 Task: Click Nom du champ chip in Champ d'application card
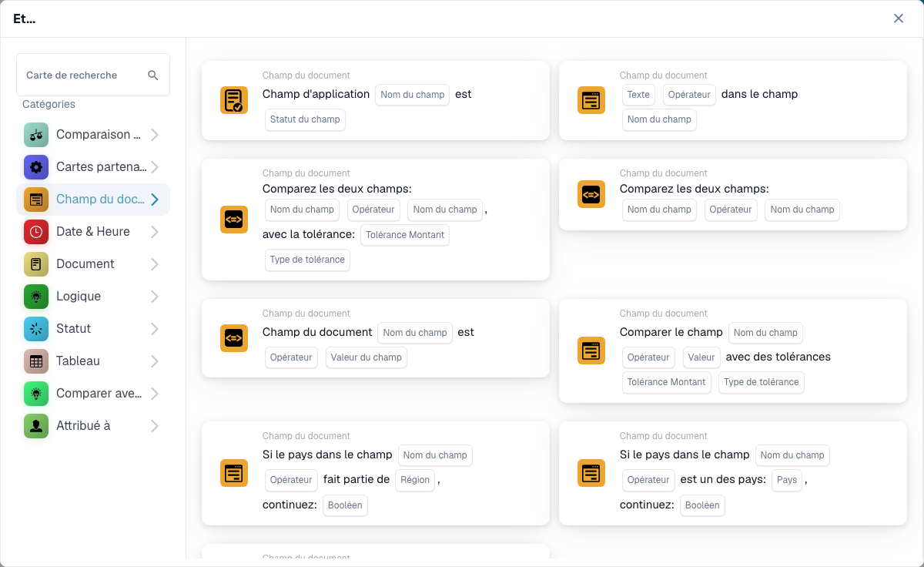click(412, 95)
